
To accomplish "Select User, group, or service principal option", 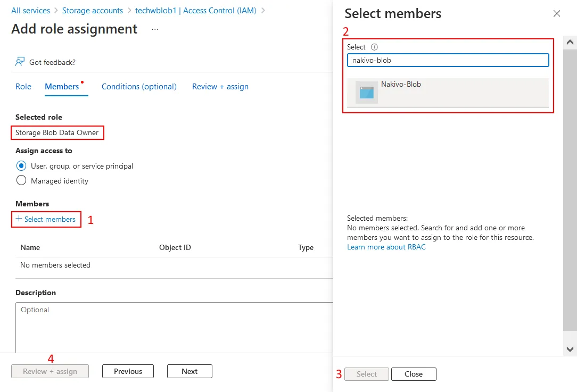I will pos(21,166).
